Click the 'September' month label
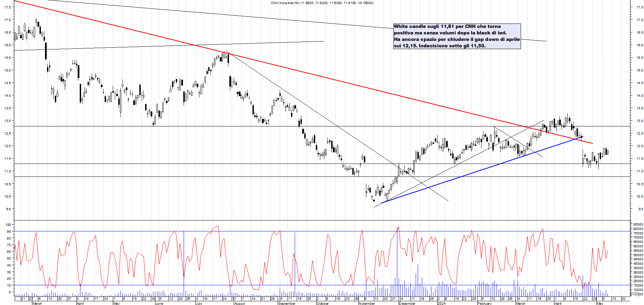The width and height of the screenshot is (644, 305). click(x=287, y=303)
